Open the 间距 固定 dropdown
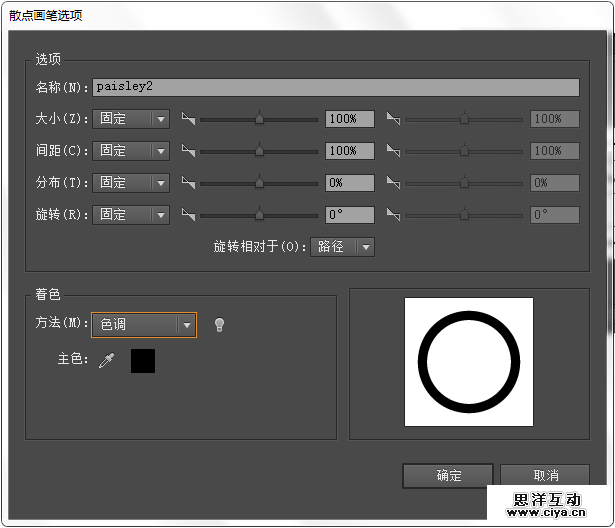Image resolution: width=615 pixels, height=528 pixels. (x=131, y=151)
